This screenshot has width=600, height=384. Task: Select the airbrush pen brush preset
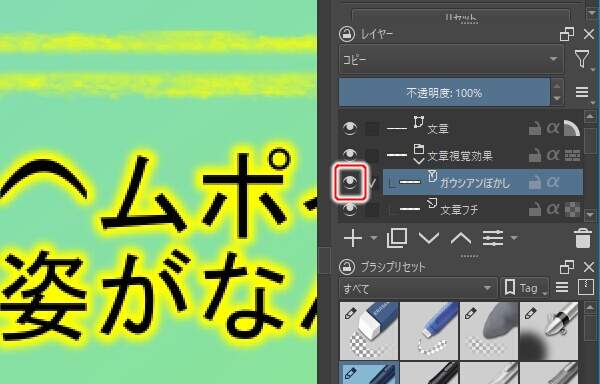(x=549, y=331)
